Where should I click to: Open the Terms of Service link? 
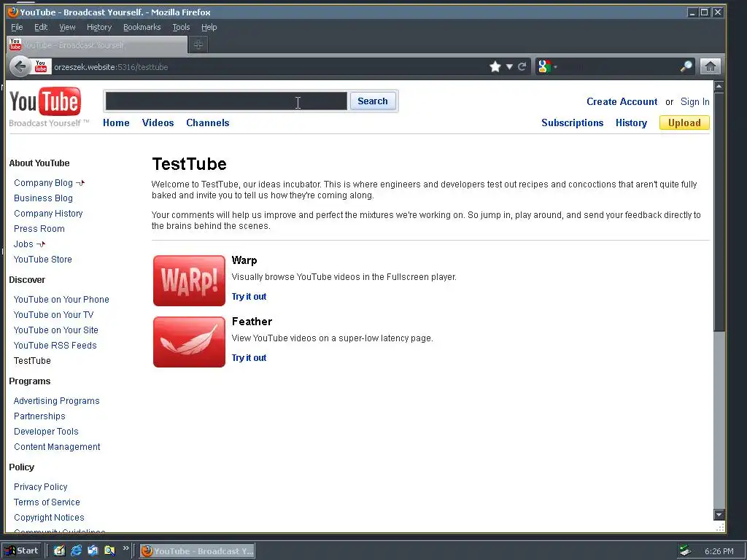click(47, 502)
